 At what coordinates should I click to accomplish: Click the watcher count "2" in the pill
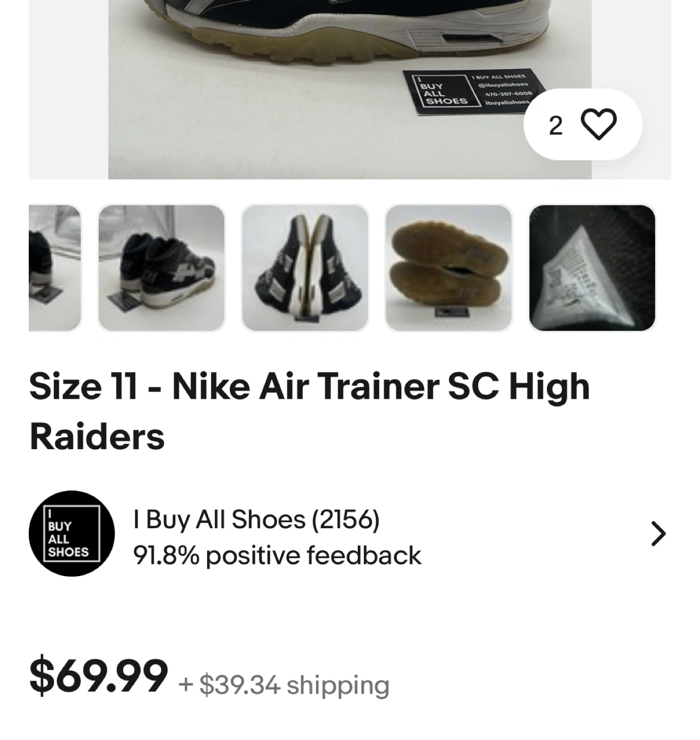556,125
